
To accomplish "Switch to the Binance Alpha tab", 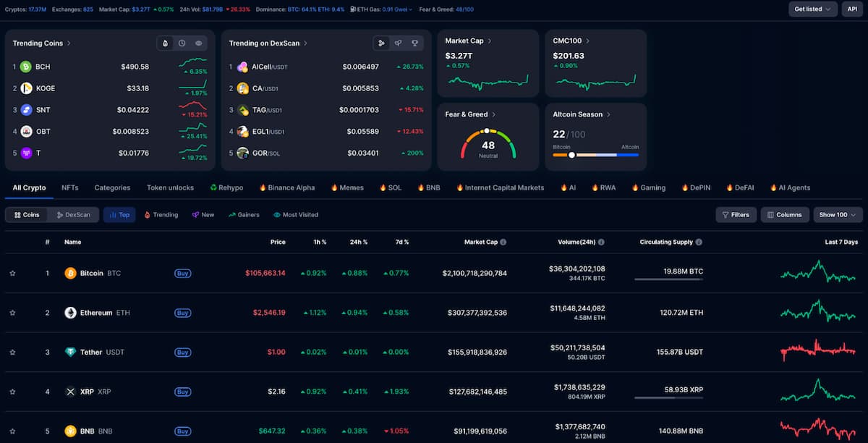I will click(x=286, y=187).
